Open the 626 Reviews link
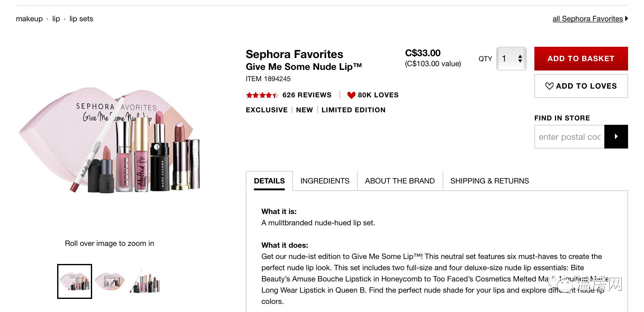The image size is (644, 312). click(306, 95)
